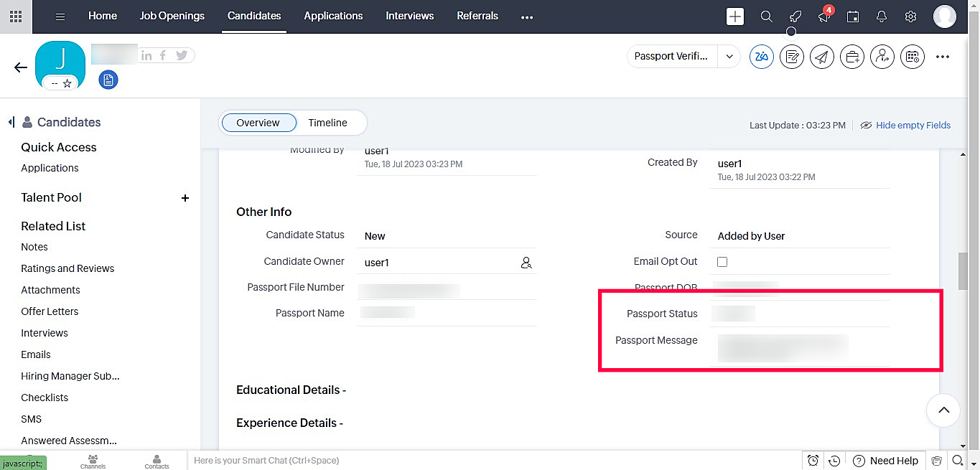Open Need Help link
The width and height of the screenshot is (980, 470).
click(885, 461)
